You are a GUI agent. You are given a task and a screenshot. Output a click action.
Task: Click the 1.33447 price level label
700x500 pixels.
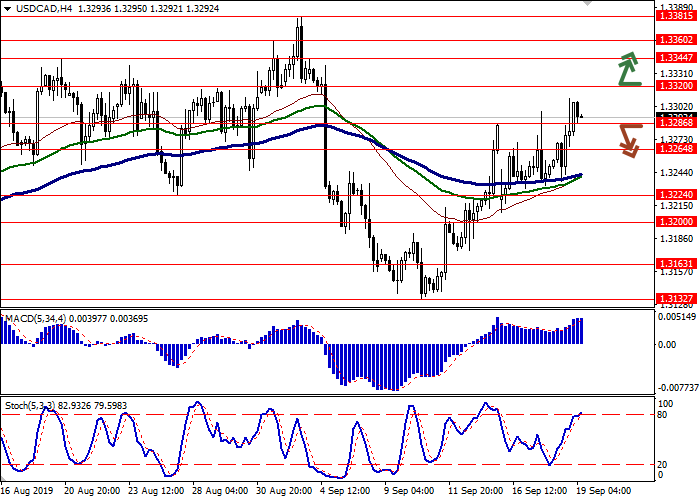pos(671,58)
